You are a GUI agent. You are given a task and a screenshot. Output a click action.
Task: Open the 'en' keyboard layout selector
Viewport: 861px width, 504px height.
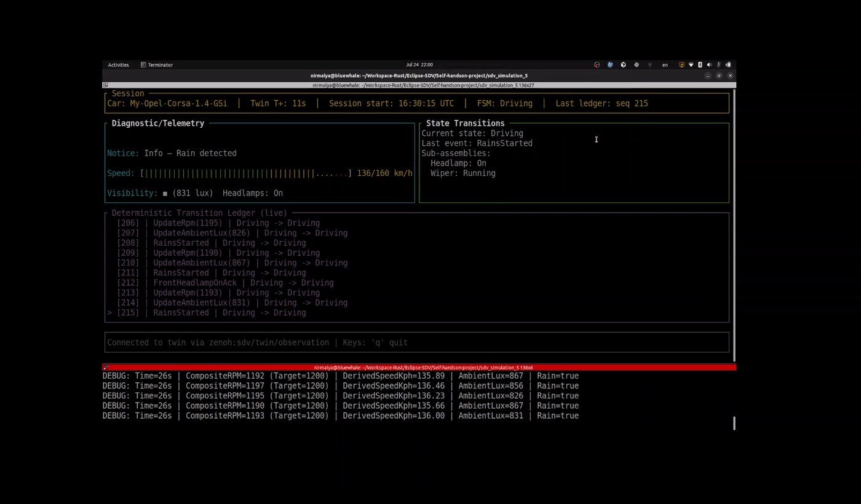tap(665, 65)
